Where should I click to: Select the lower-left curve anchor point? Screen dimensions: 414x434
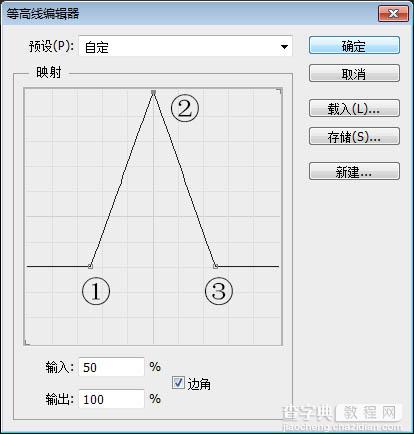coord(90,266)
